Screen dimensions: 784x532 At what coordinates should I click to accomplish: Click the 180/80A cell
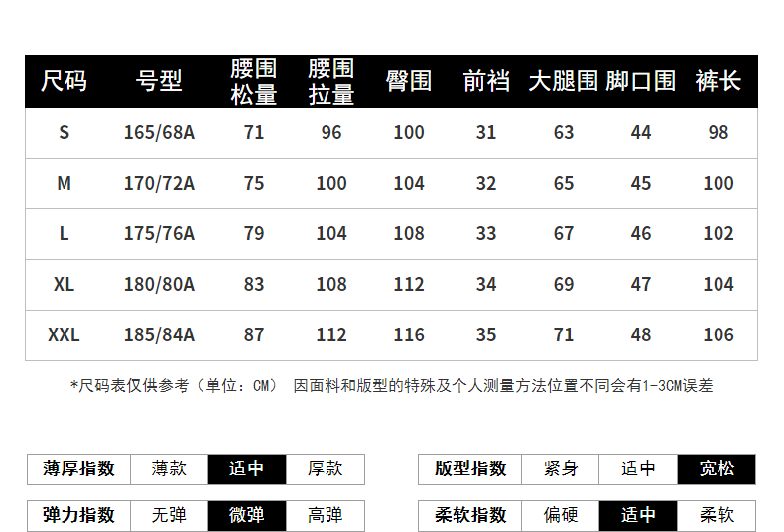159,284
